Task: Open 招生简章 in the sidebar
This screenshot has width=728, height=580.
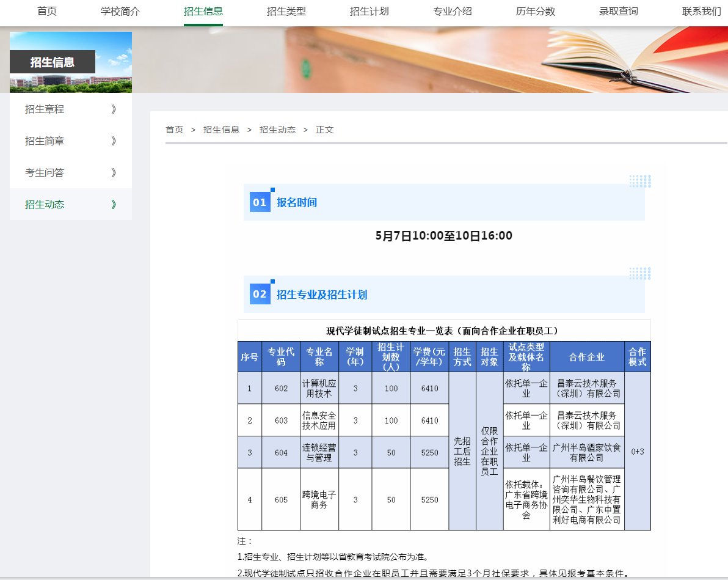Action: coord(45,141)
